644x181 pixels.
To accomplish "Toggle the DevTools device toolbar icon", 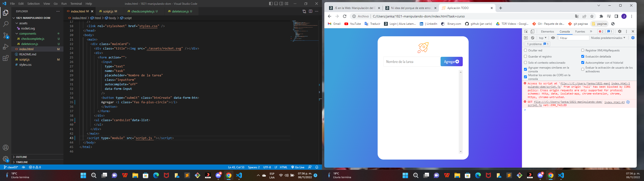I will tap(533, 32).
